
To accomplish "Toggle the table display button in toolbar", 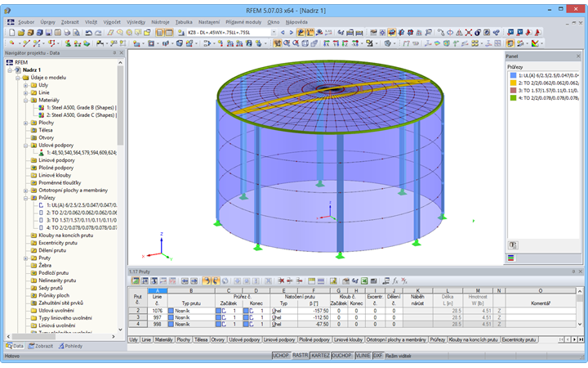I will click(x=169, y=33).
